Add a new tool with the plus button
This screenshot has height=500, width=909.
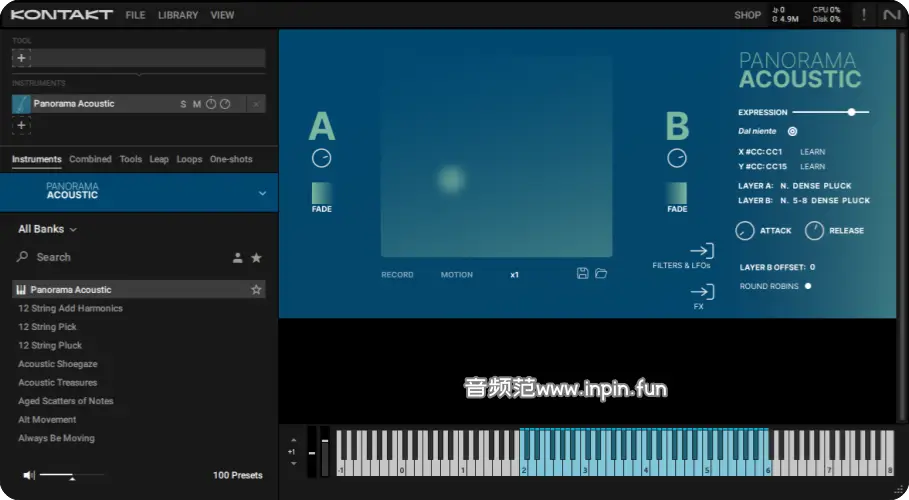[x=21, y=58]
